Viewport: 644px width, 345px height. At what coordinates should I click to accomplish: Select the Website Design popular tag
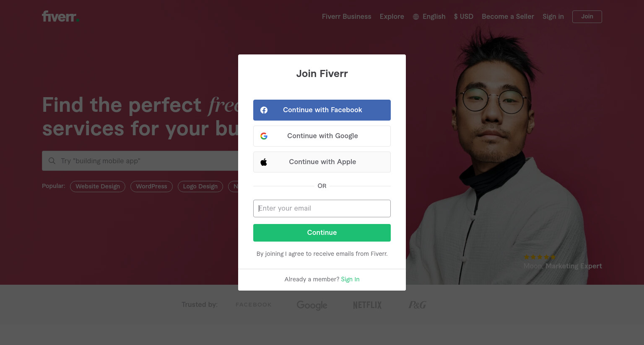(x=98, y=186)
